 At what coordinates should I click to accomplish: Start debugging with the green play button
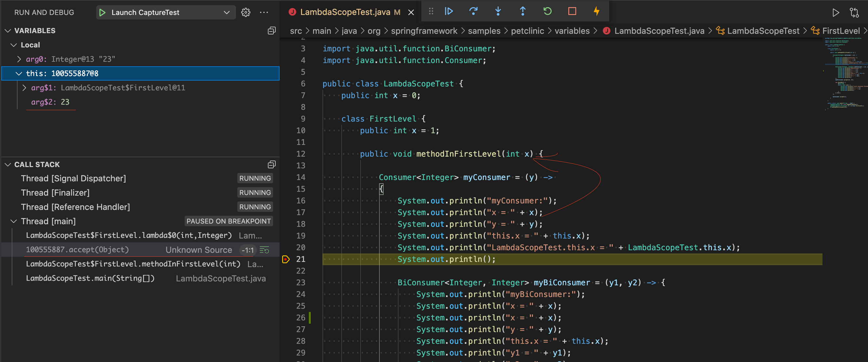coord(102,12)
